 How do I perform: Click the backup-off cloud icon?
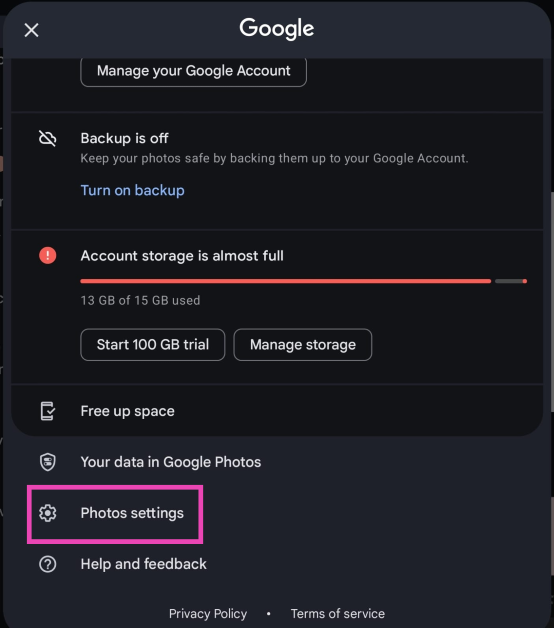(48, 139)
